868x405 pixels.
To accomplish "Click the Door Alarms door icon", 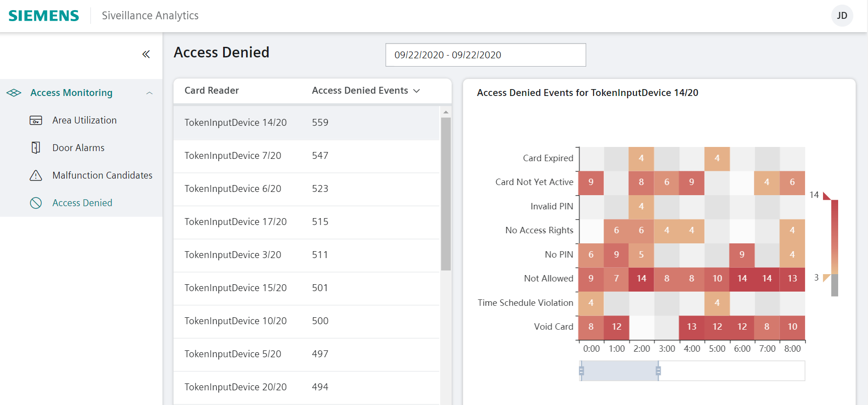I will pos(36,148).
